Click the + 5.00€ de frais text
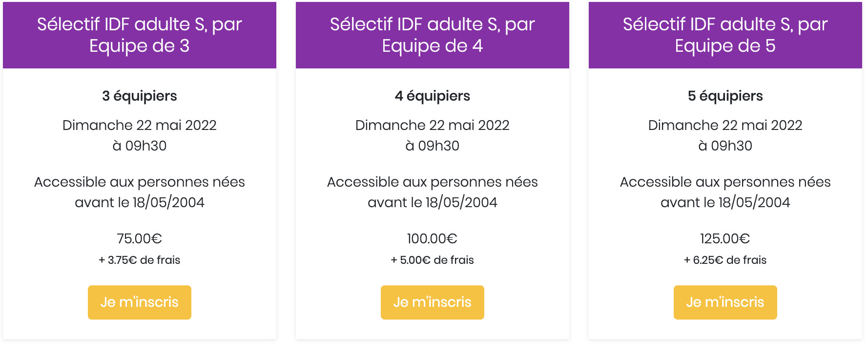868x344 pixels. pos(432,260)
